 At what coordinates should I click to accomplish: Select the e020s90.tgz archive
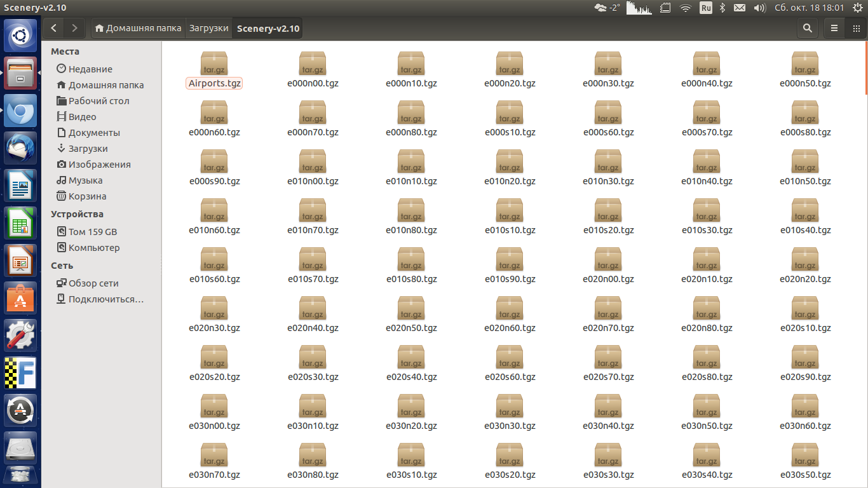[x=805, y=363]
